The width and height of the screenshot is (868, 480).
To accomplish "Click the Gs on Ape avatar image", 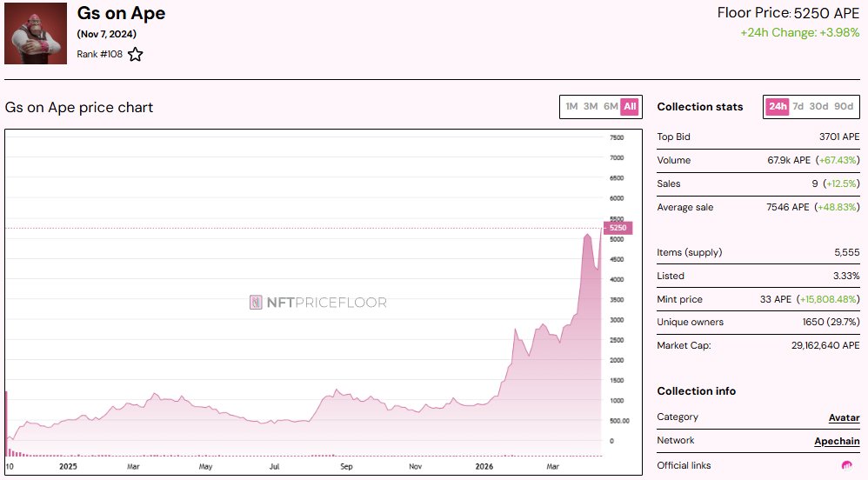I will pyautogui.click(x=36, y=33).
